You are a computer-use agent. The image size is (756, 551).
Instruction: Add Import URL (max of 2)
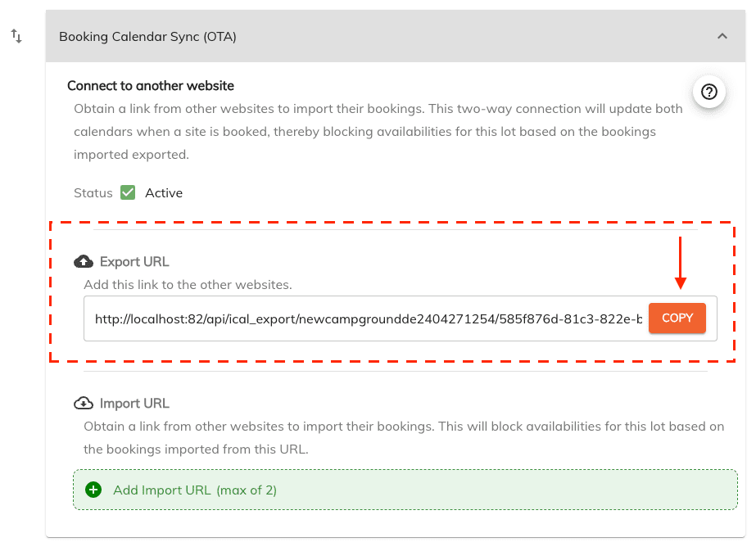(405, 490)
